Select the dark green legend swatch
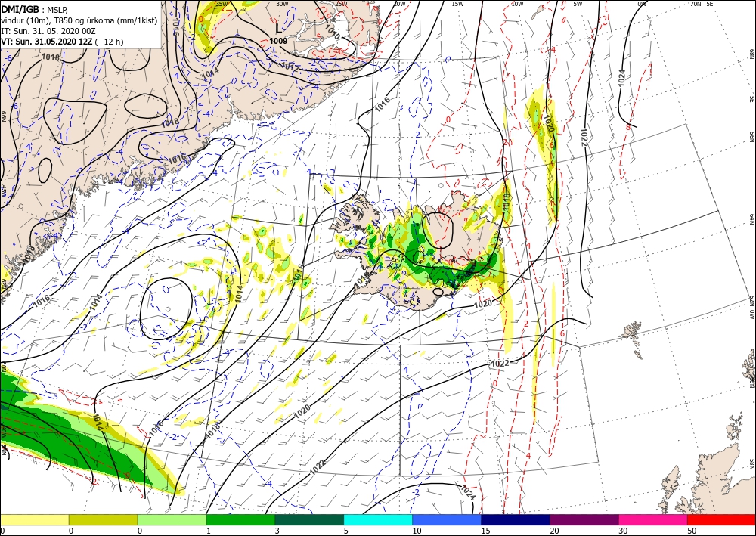Viewport: 756px width, 536px height. click(309, 519)
